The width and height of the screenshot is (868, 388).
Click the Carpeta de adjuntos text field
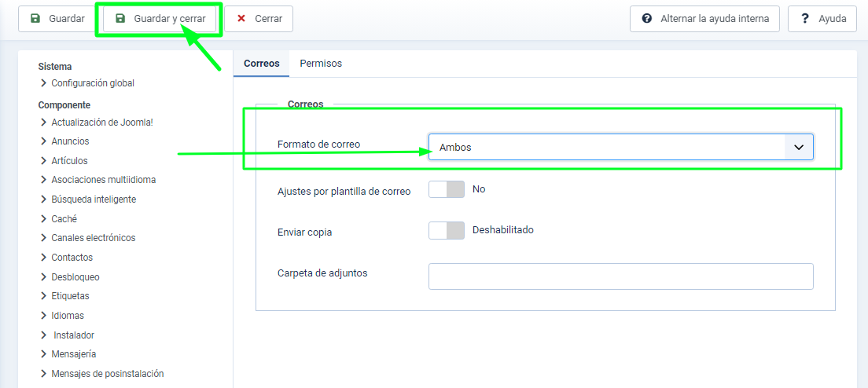(620, 276)
